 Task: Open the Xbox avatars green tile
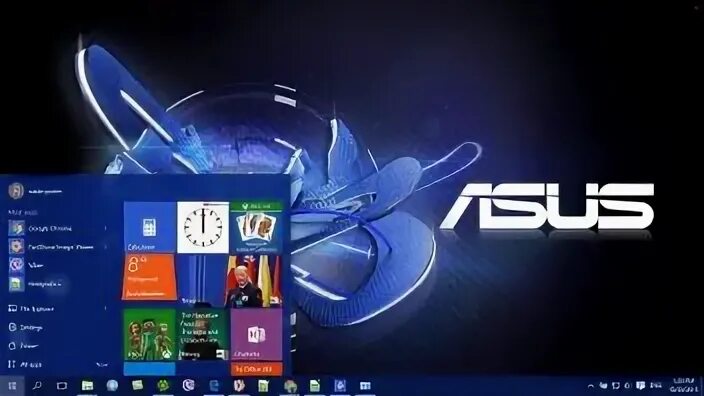[x=150, y=334]
